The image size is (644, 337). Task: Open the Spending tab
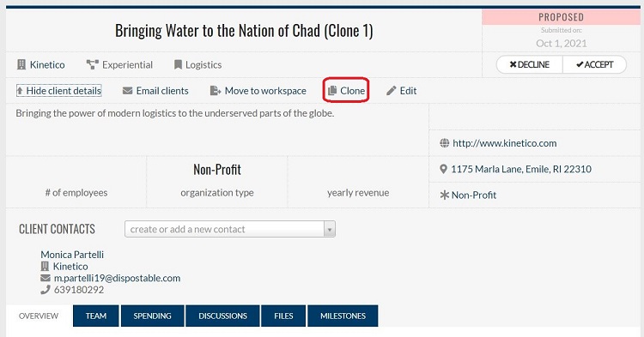point(152,316)
